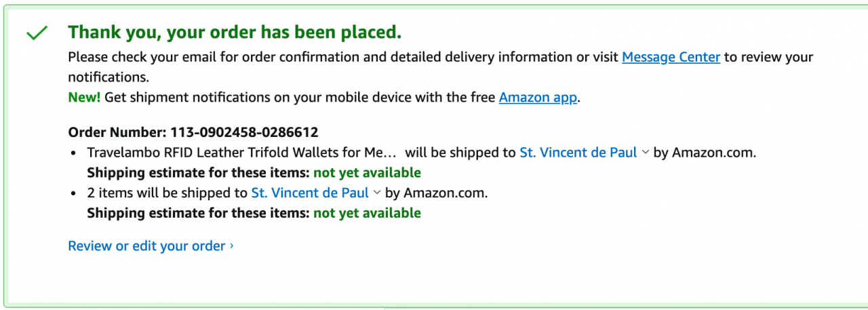Viewport: 868px width, 310px height.
Task: Click the green 'New!' label
Action: [84, 97]
